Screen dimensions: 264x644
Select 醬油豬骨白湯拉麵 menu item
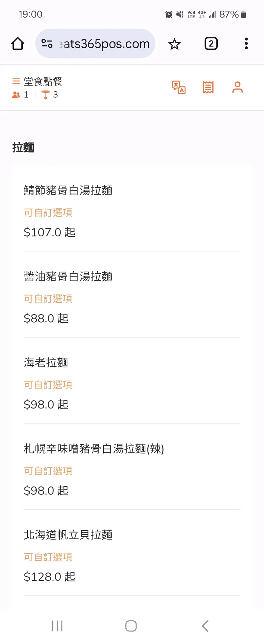68,277
